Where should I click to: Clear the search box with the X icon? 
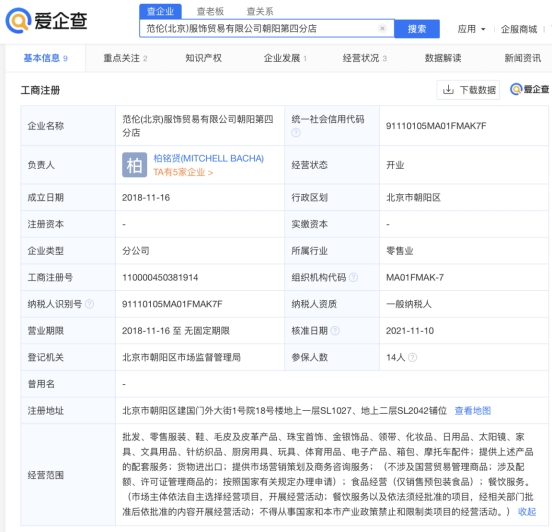[382, 28]
